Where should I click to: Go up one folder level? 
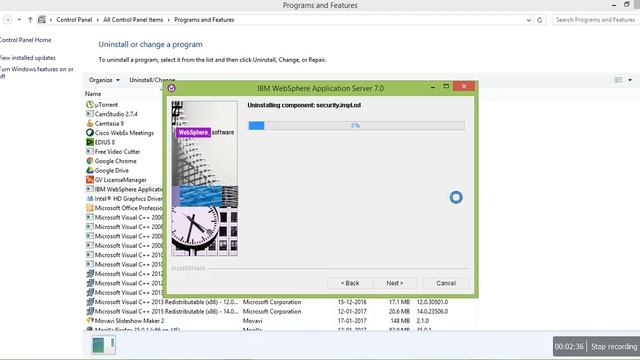coord(30,20)
